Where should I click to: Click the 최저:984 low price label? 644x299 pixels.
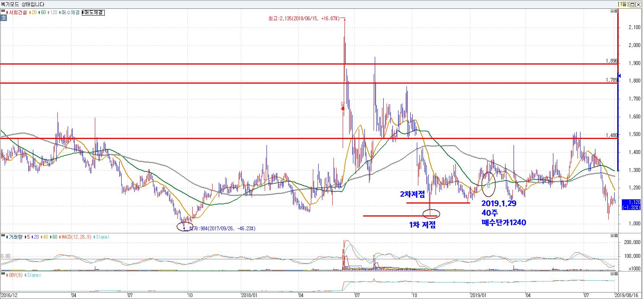pos(223,229)
